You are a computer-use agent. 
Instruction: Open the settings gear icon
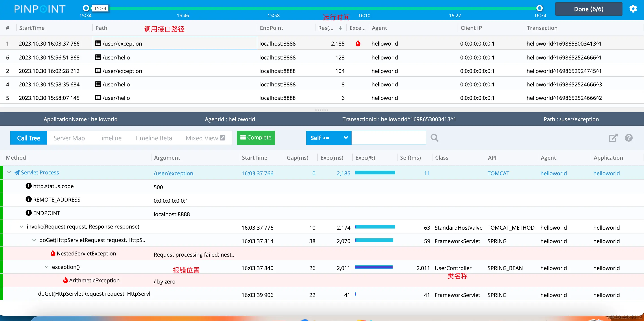tap(633, 9)
